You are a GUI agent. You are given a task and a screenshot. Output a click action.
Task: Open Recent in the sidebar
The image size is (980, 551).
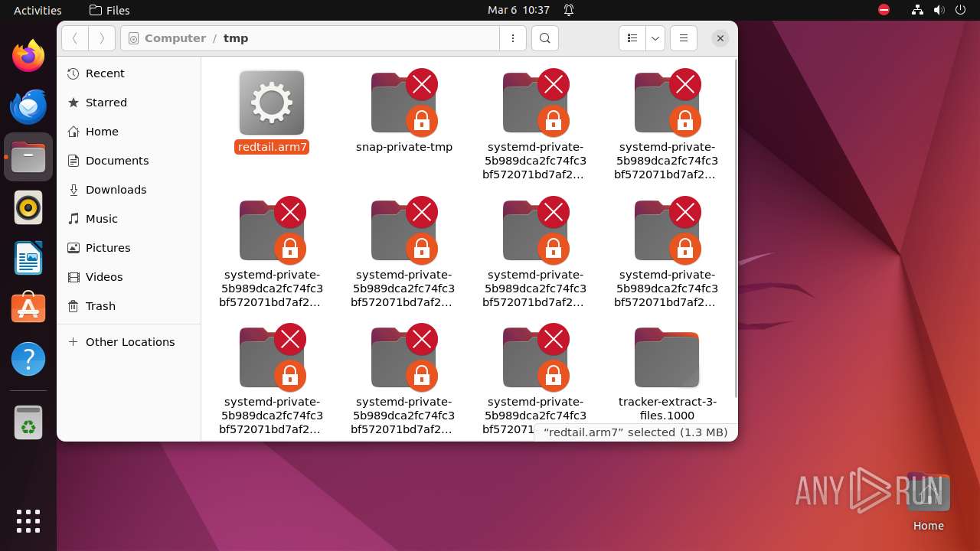point(129,73)
